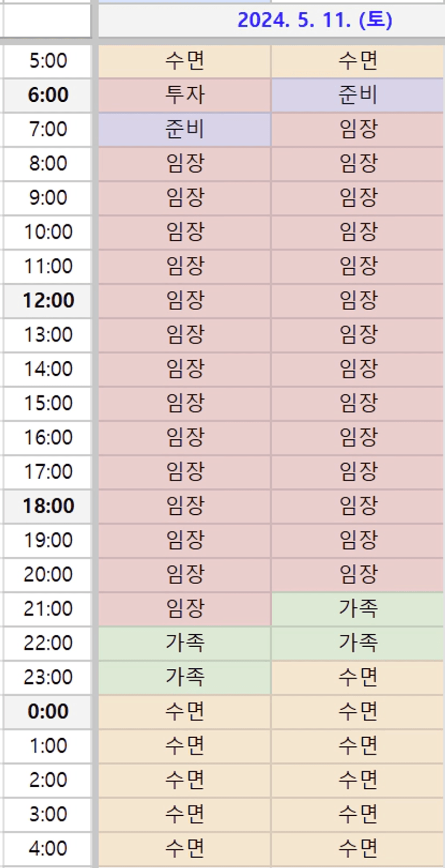Click the 2024. 5. 11. (토) date header
The width and height of the screenshot is (445, 868).
tap(314, 20)
